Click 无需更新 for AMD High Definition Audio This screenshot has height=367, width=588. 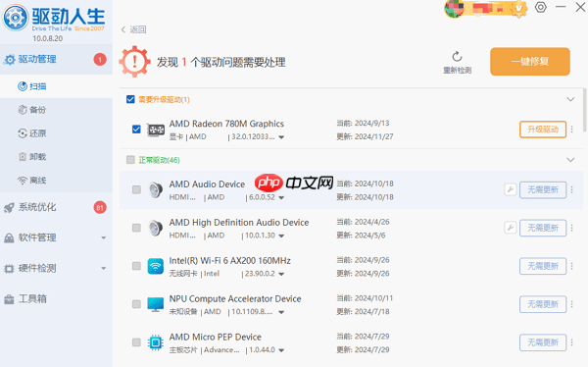point(543,228)
